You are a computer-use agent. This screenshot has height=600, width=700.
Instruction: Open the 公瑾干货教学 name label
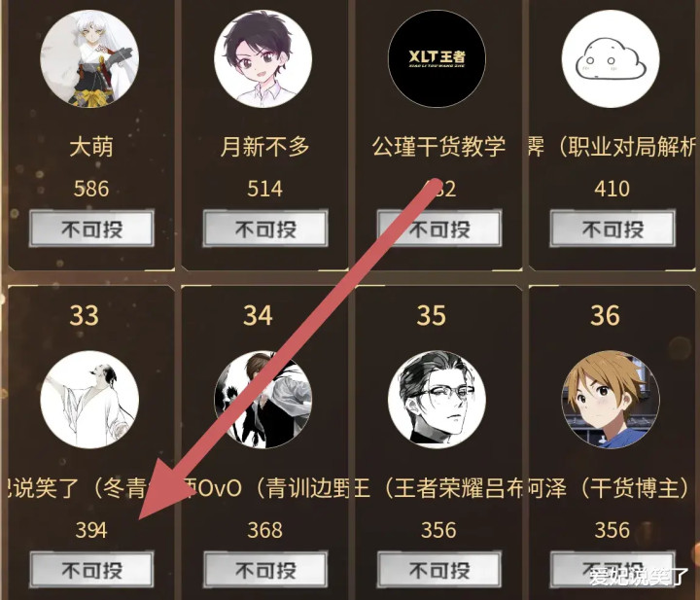click(x=438, y=147)
